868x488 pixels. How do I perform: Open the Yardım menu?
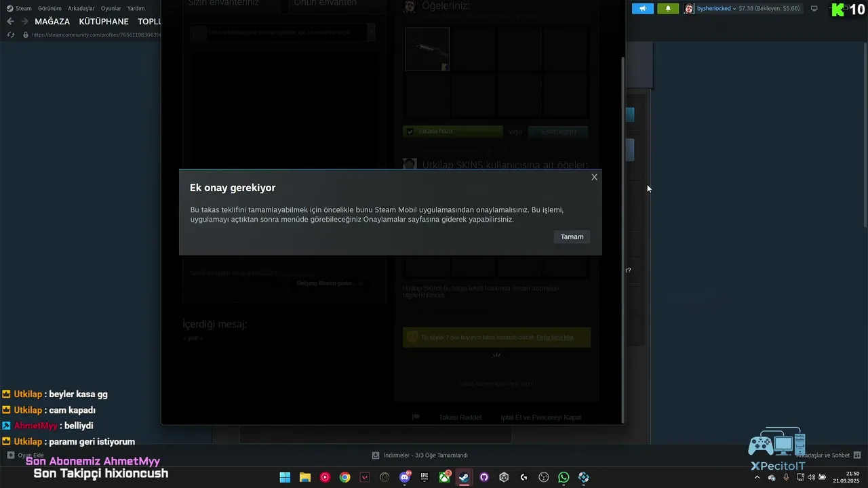click(136, 9)
